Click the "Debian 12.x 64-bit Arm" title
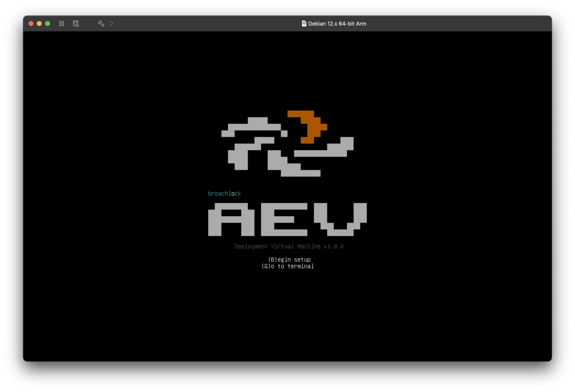This screenshot has width=575, height=392. click(337, 24)
